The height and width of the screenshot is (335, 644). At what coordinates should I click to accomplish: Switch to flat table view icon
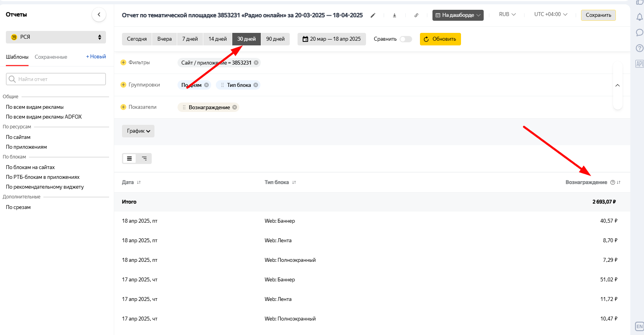129,158
